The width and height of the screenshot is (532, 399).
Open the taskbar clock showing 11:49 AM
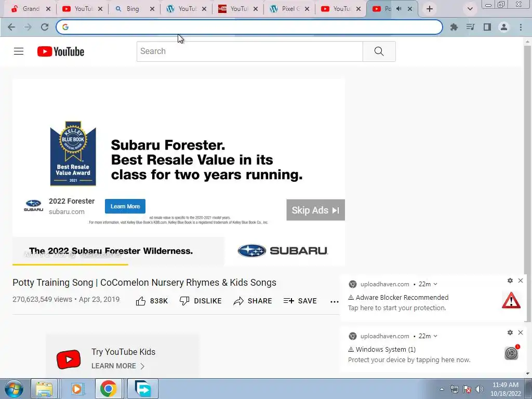point(506,389)
